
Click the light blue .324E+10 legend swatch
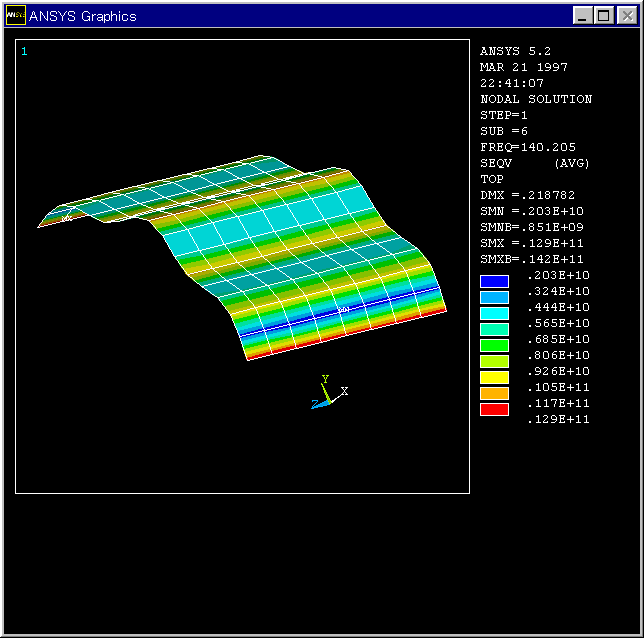point(494,298)
